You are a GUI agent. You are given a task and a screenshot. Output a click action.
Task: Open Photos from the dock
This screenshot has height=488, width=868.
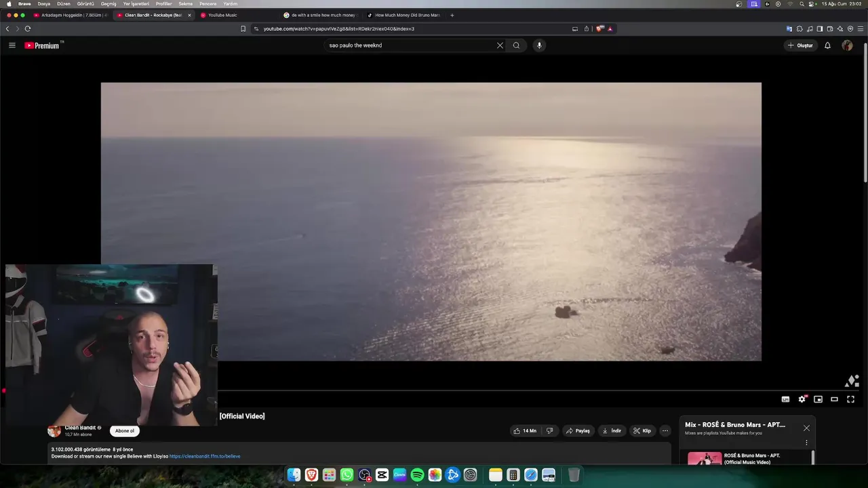tap(435, 475)
